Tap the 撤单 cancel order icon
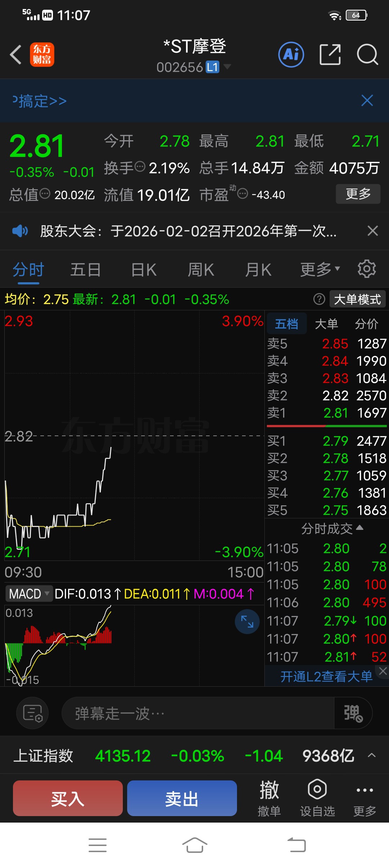 (x=269, y=798)
